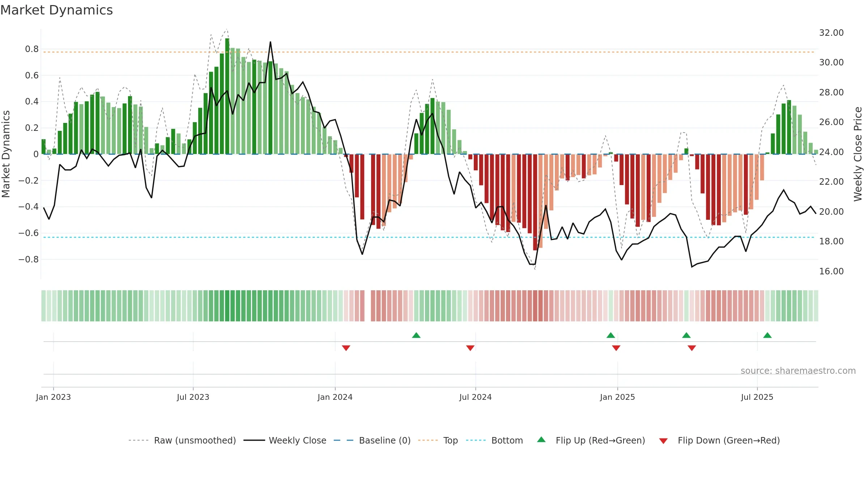Click the red Flip Down triangle icon in legend
The height and width of the screenshot is (488, 868).
point(663,441)
